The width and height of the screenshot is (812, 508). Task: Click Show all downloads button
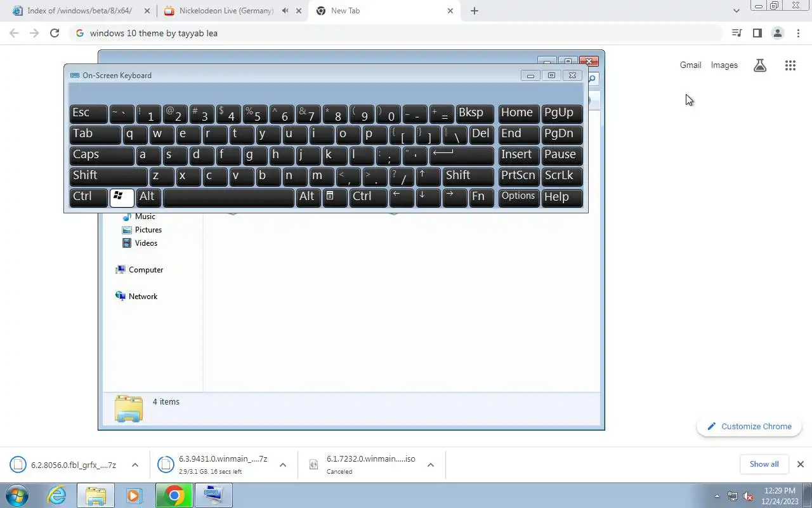pos(764,464)
